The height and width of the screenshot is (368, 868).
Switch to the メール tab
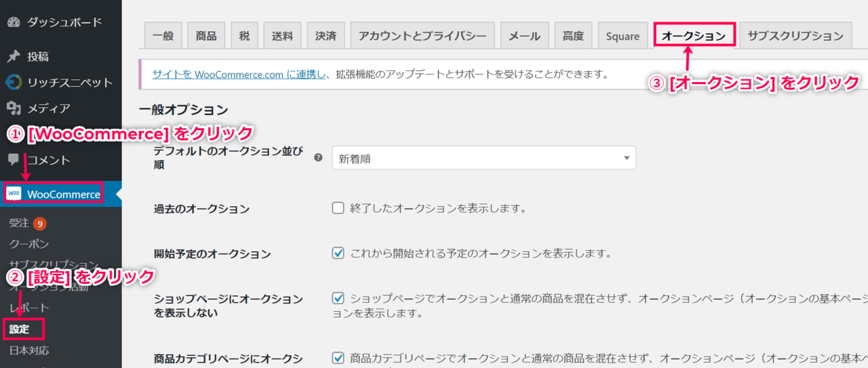pos(524,36)
